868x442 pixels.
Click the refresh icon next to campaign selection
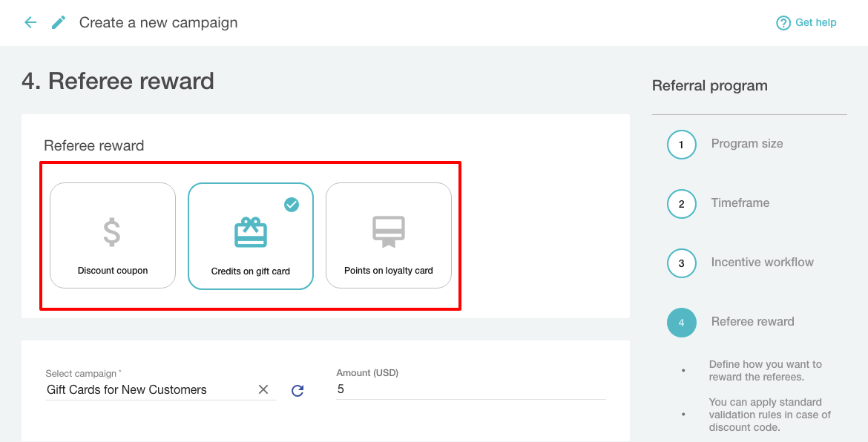click(x=297, y=390)
